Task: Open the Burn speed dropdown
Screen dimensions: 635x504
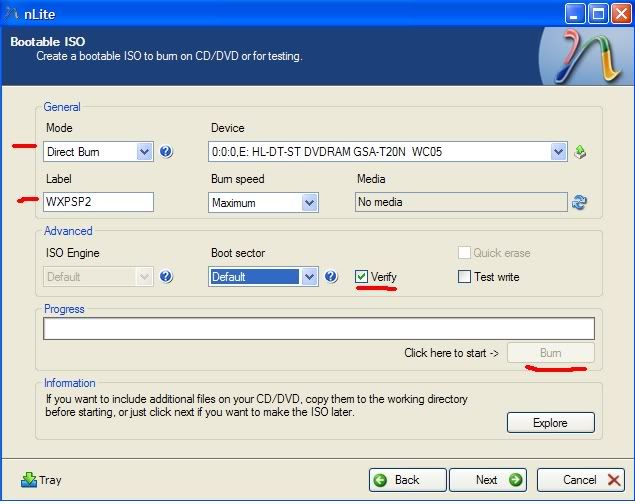Action: pyautogui.click(x=263, y=202)
